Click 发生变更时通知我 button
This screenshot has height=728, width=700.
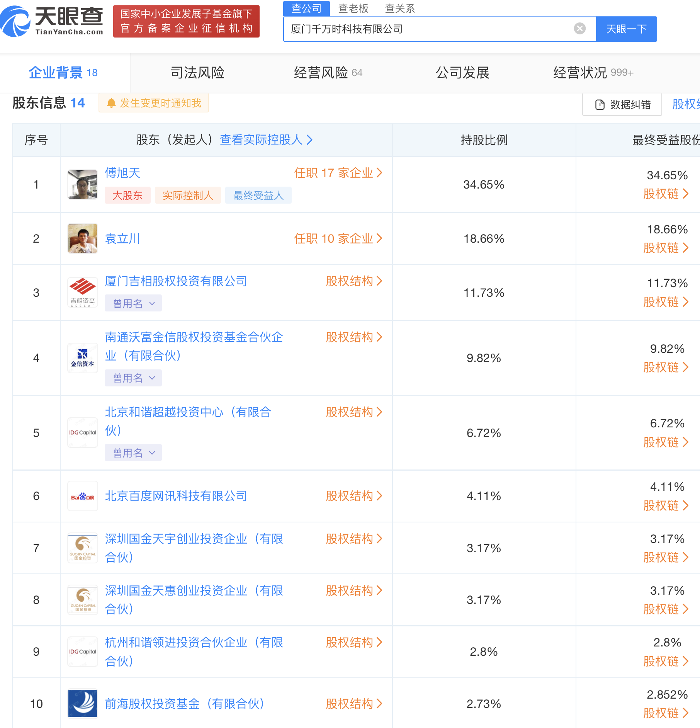click(x=154, y=103)
